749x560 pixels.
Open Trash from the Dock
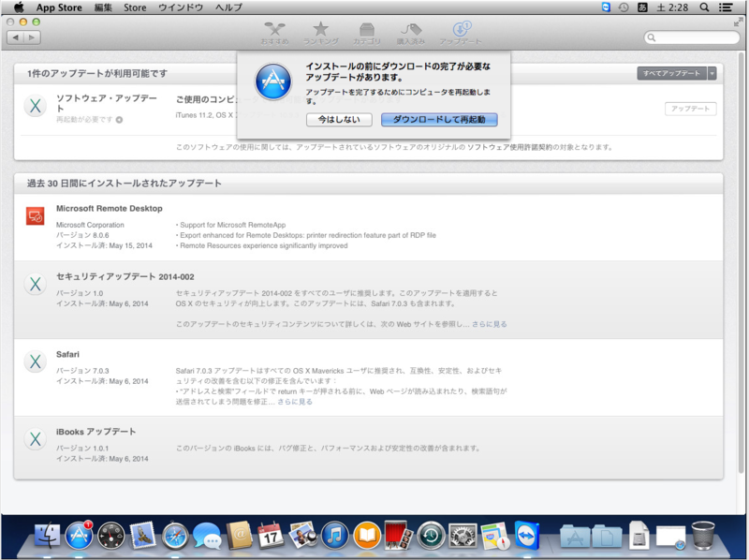(703, 535)
